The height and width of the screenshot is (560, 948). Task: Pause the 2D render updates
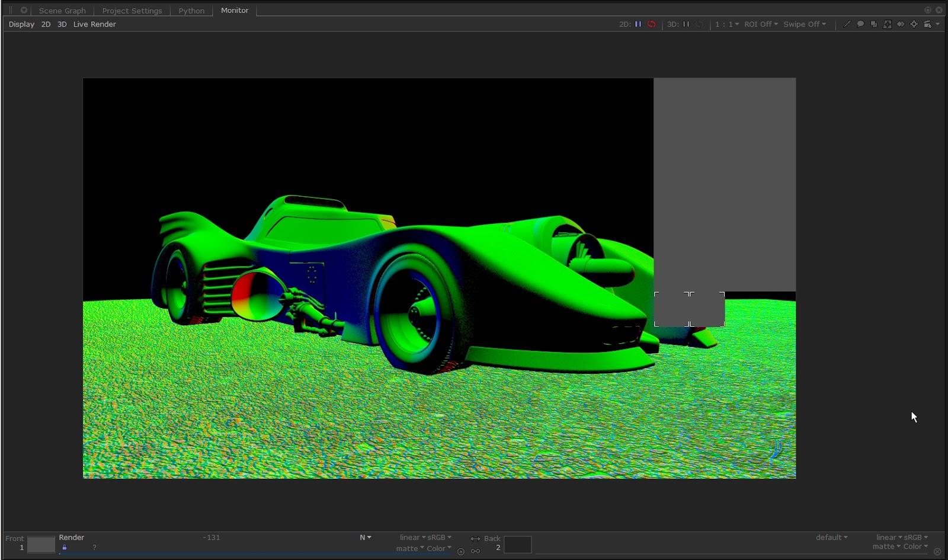pos(638,24)
